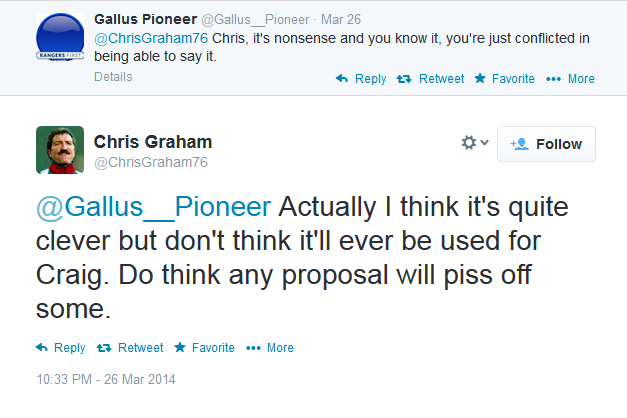Open Chris Graham's profile photo
Viewport: 627px width, 418px height.
[x=60, y=150]
